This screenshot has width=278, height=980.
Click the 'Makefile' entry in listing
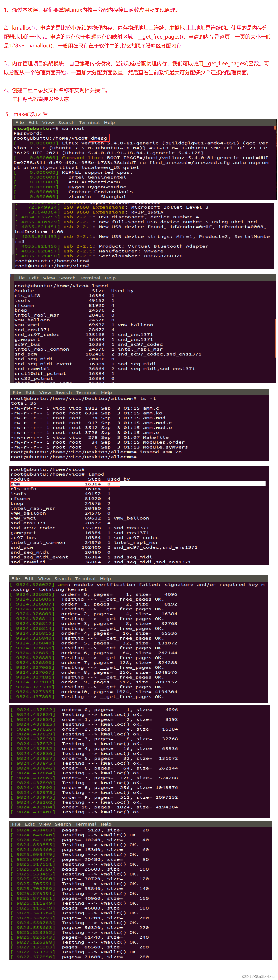coord(156,438)
